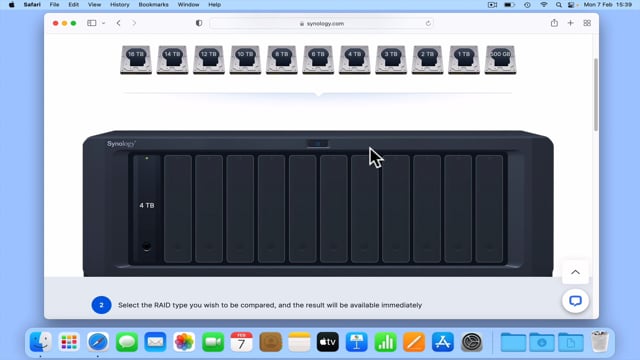Viewport: 640px width, 360px height.
Task: Open Calendar from the Dock
Action: [x=242, y=342]
